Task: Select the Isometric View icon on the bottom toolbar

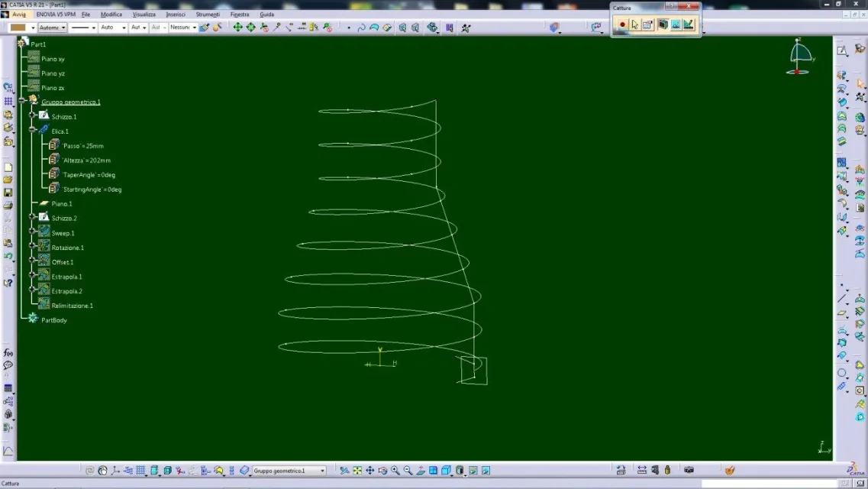Action: coord(447,470)
